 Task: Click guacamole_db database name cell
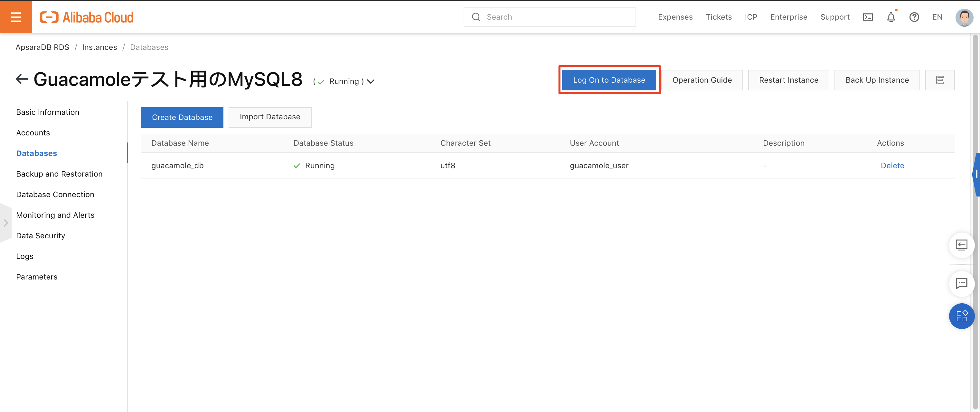[177, 165]
